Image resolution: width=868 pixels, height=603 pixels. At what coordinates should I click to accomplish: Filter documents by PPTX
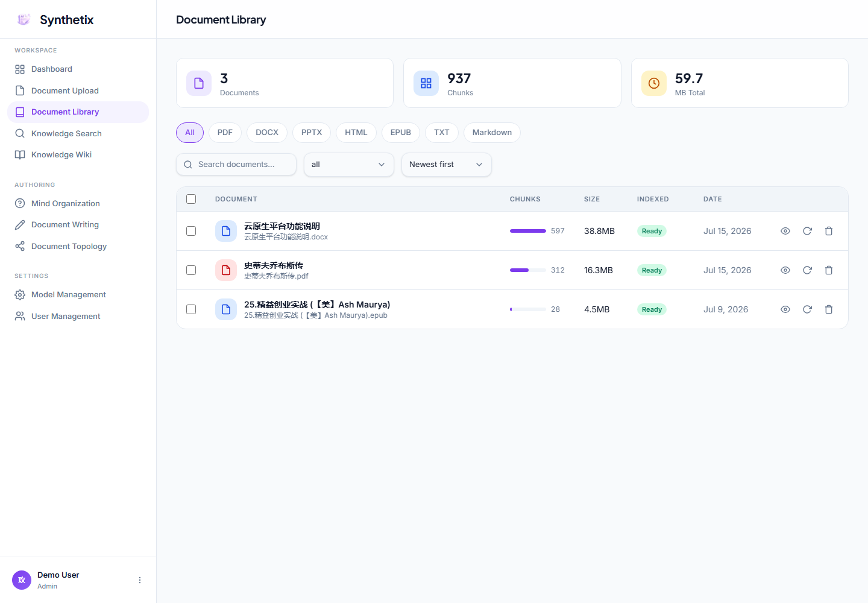[x=312, y=133]
